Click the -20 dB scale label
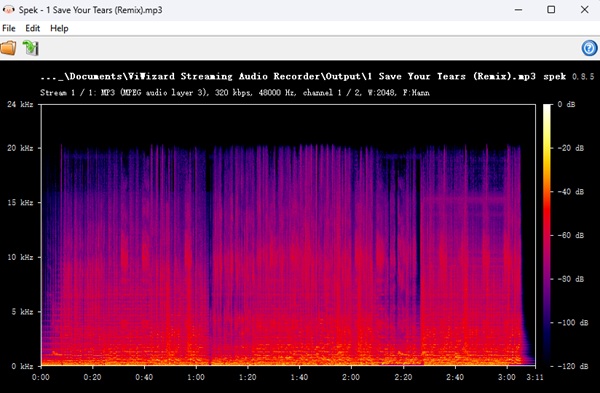The width and height of the screenshot is (600, 393). tap(571, 148)
